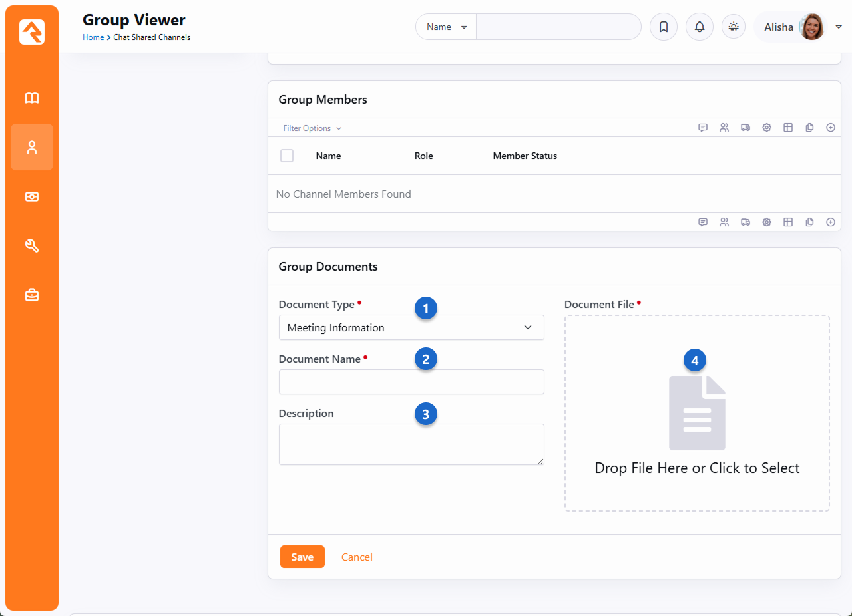Sort by the Member Status column header
Viewport: 852px width, 616px height.
point(525,156)
